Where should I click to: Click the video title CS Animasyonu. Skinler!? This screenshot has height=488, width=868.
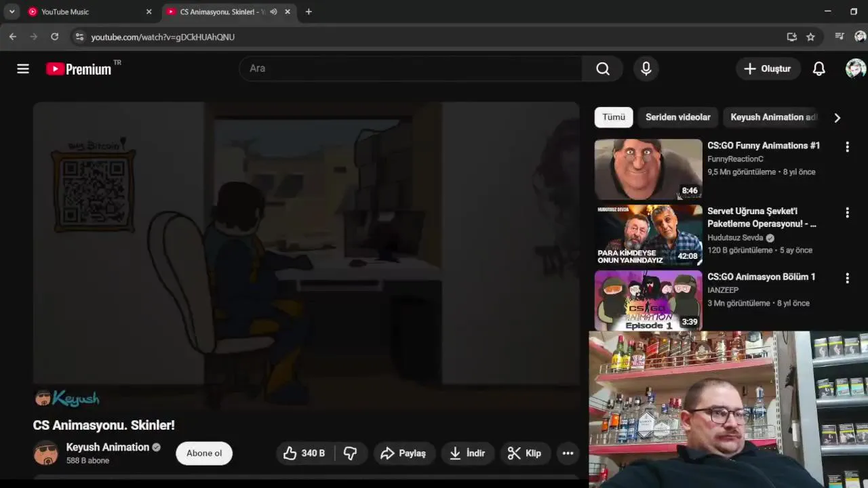tap(104, 425)
